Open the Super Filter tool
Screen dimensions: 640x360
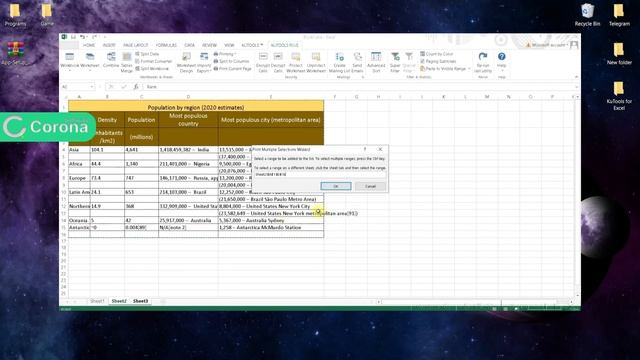[x=395, y=62]
